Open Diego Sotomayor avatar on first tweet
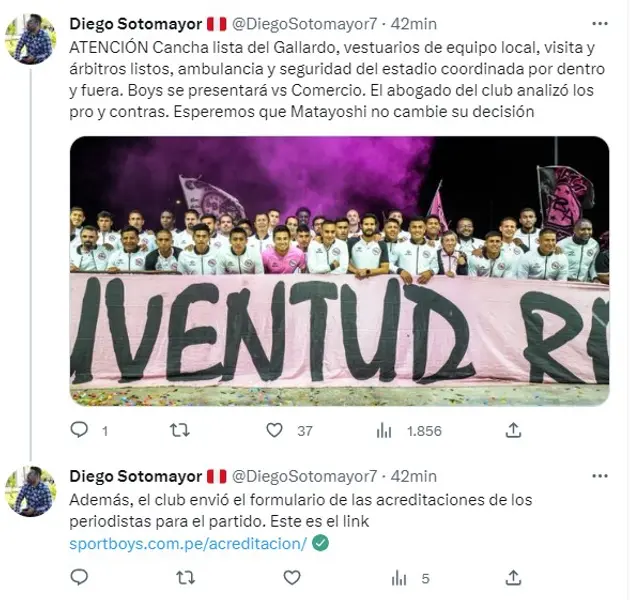The image size is (640, 600). tap(31, 39)
